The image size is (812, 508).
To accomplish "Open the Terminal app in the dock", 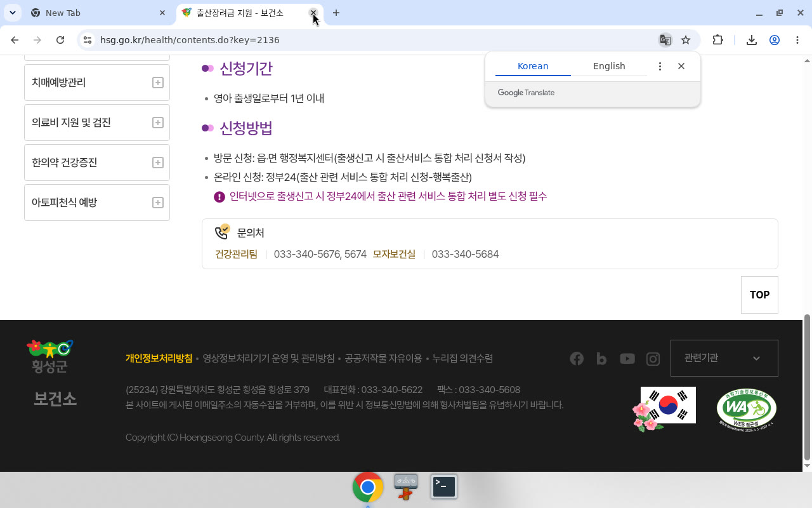I will pyautogui.click(x=444, y=487).
